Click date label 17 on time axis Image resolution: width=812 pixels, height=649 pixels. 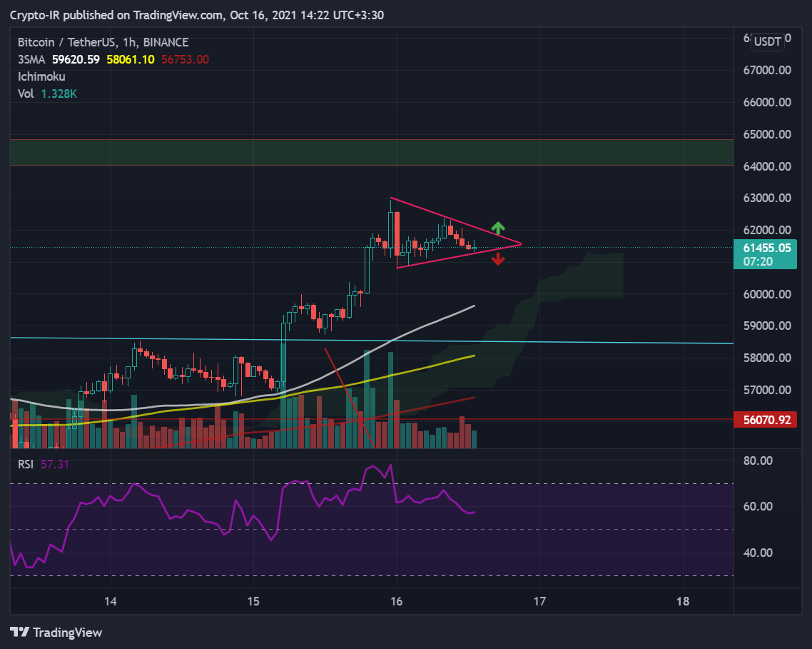point(539,601)
